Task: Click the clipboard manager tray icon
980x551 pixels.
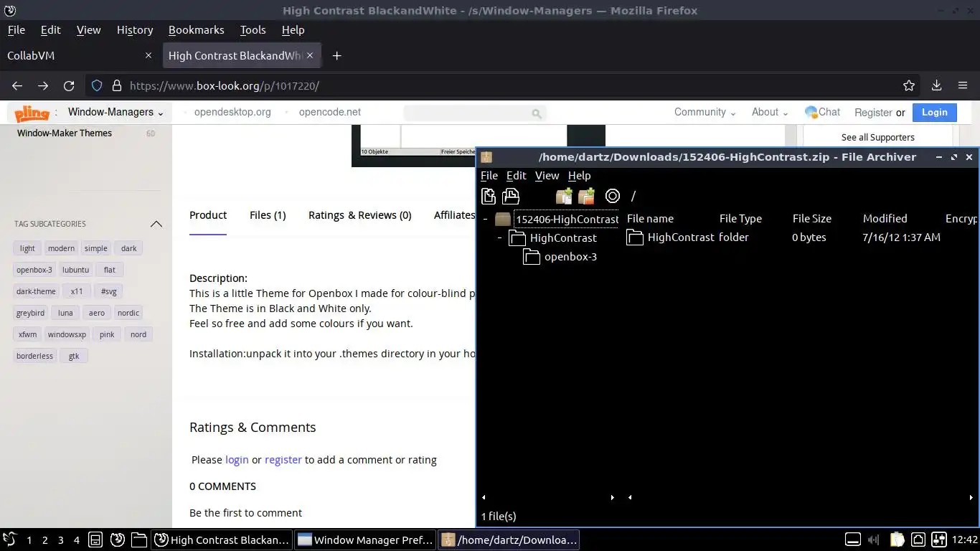Action: click(897, 540)
